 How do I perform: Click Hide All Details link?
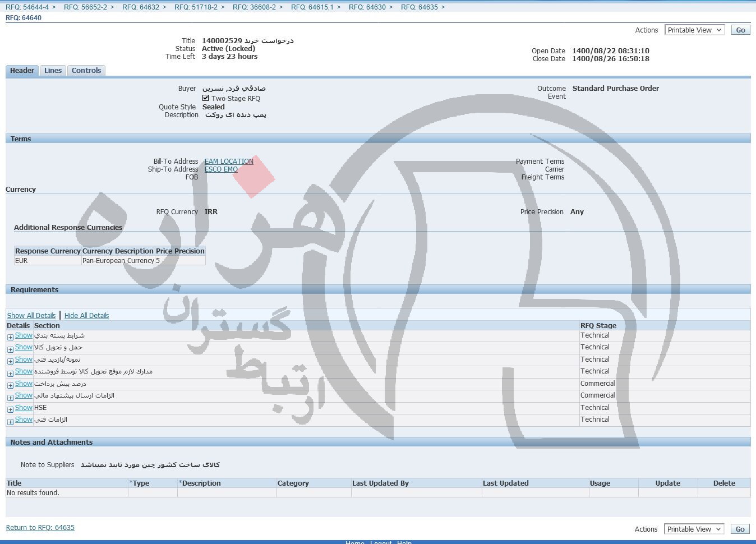pyautogui.click(x=86, y=316)
